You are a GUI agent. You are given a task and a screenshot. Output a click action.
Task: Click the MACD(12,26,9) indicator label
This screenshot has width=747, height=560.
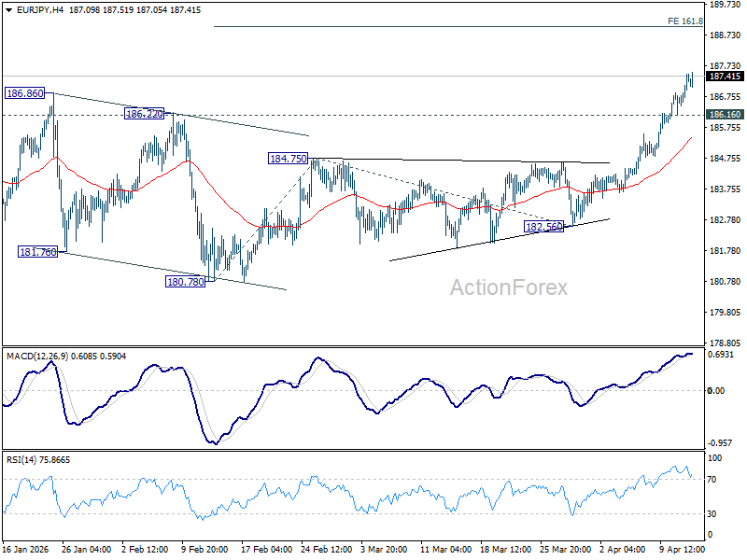pyautogui.click(x=37, y=357)
